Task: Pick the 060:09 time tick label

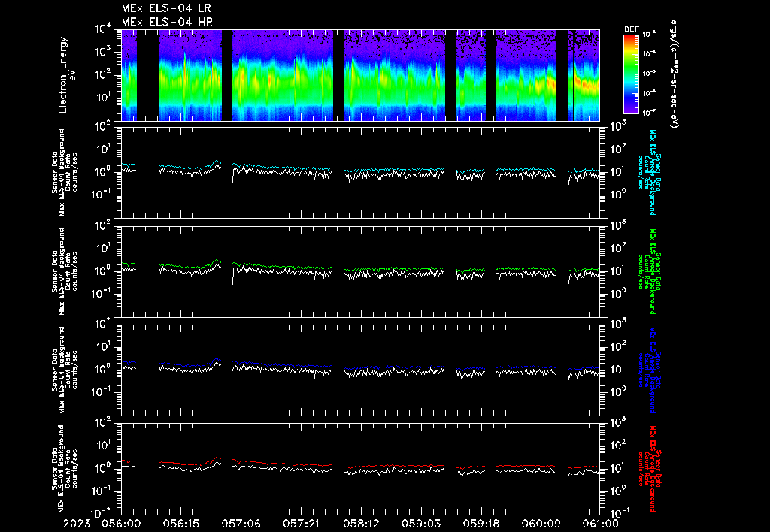Action: (x=541, y=524)
